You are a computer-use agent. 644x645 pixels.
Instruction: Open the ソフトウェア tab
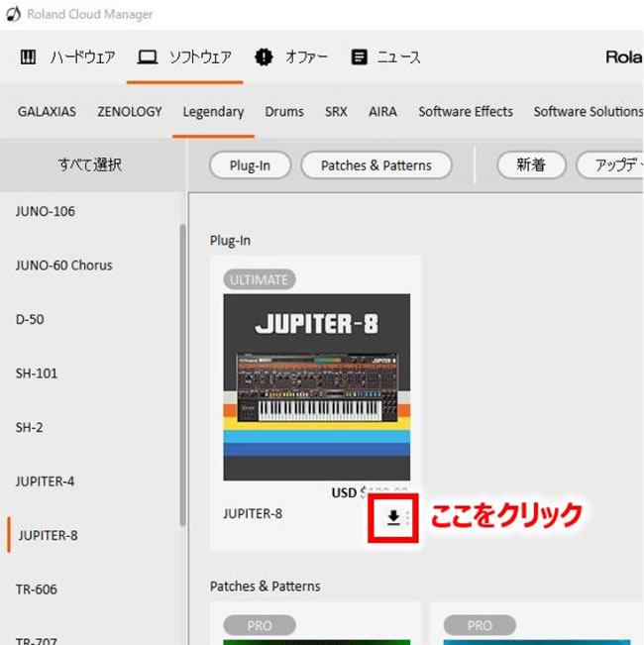(200, 56)
